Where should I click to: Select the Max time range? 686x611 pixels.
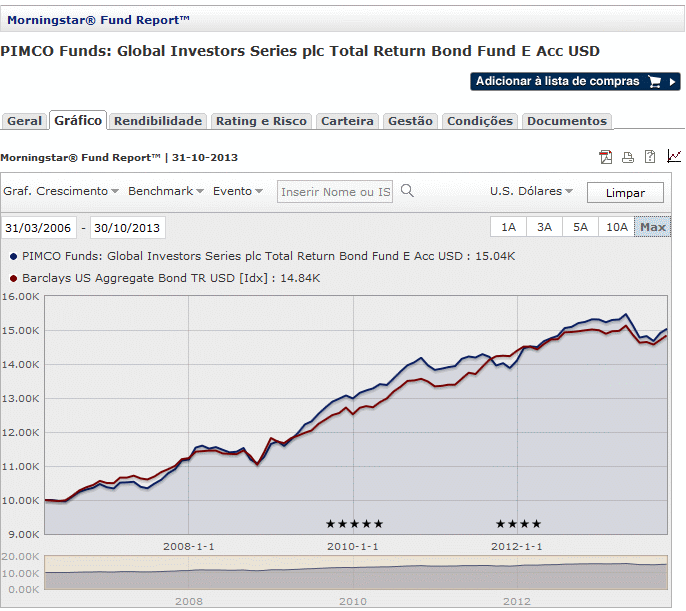(652, 227)
